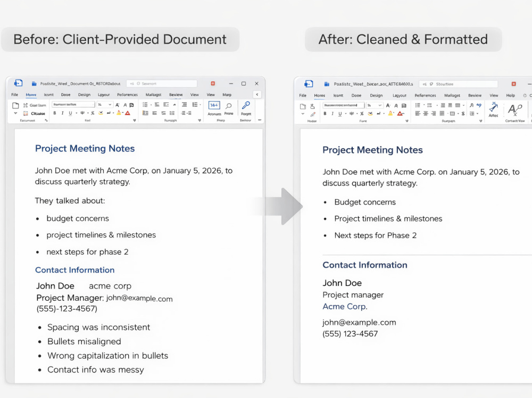The image size is (532, 398).
Task: Click the ribbon overflow dots in Before window
Action: pos(260,120)
